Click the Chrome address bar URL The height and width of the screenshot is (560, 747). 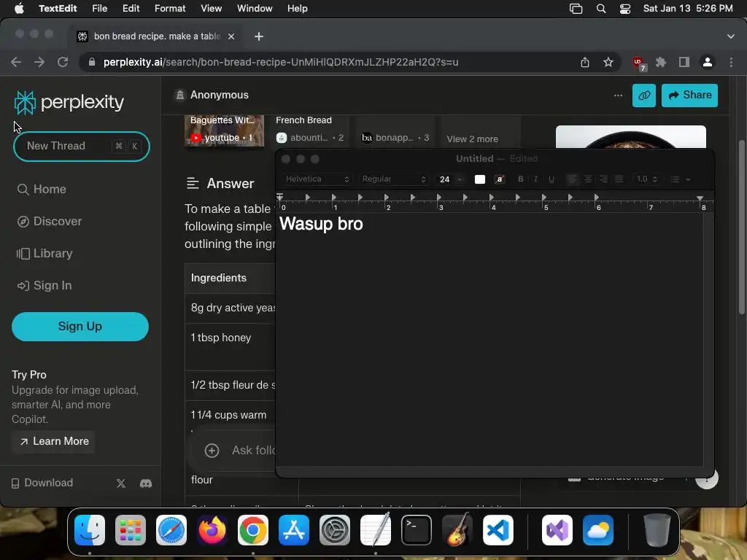pos(281,62)
